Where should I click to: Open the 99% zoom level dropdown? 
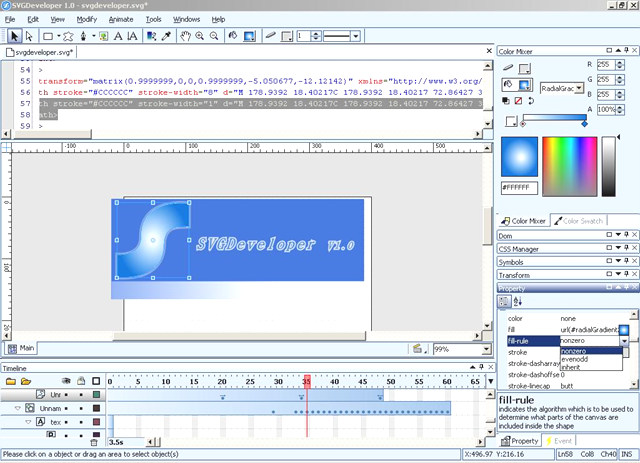pyautogui.click(x=486, y=349)
